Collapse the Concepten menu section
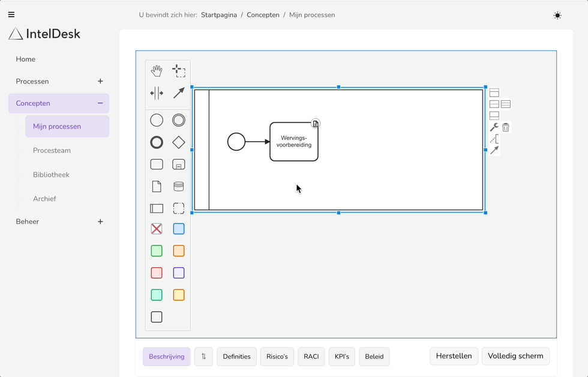Screen dimensions: 588x377 (100, 103)
